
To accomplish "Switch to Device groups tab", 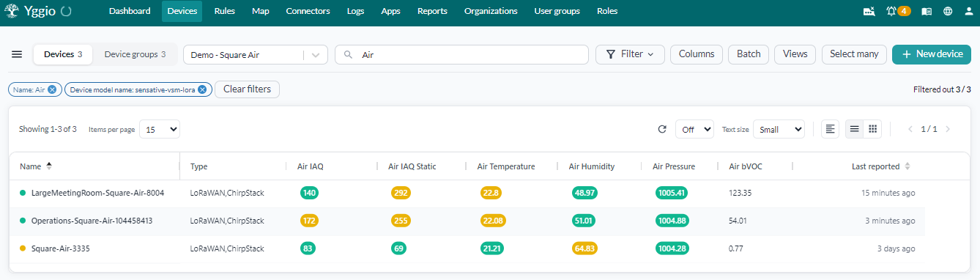I will [135, 54].
